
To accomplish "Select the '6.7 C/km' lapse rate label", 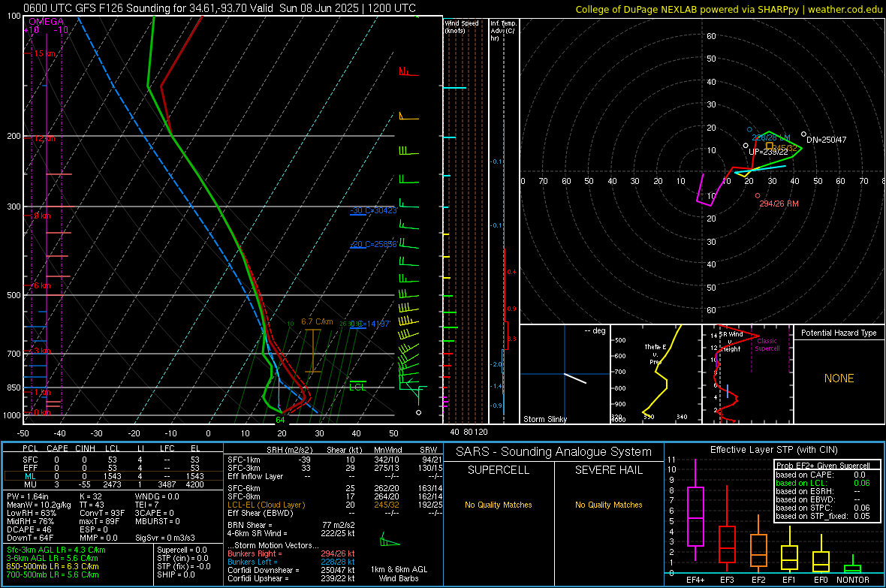I will click(317, 321).
